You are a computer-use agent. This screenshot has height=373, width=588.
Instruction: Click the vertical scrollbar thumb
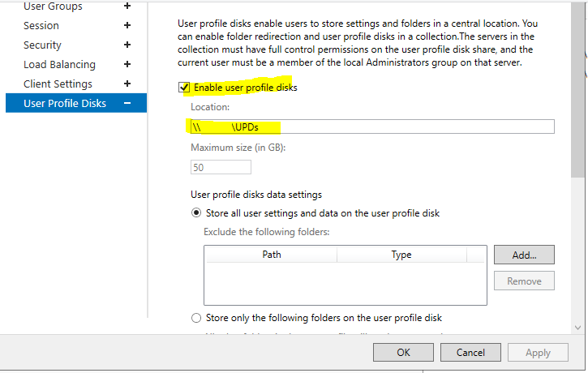click(578, 89)
